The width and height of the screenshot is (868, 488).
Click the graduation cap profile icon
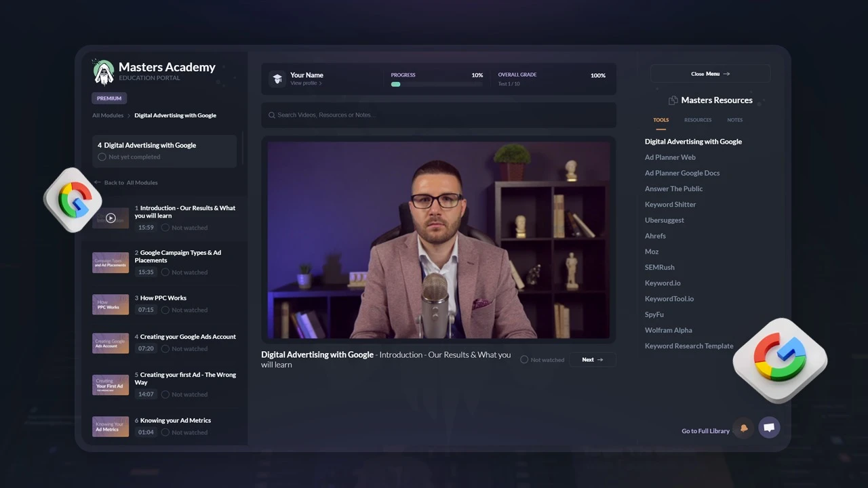277,79
